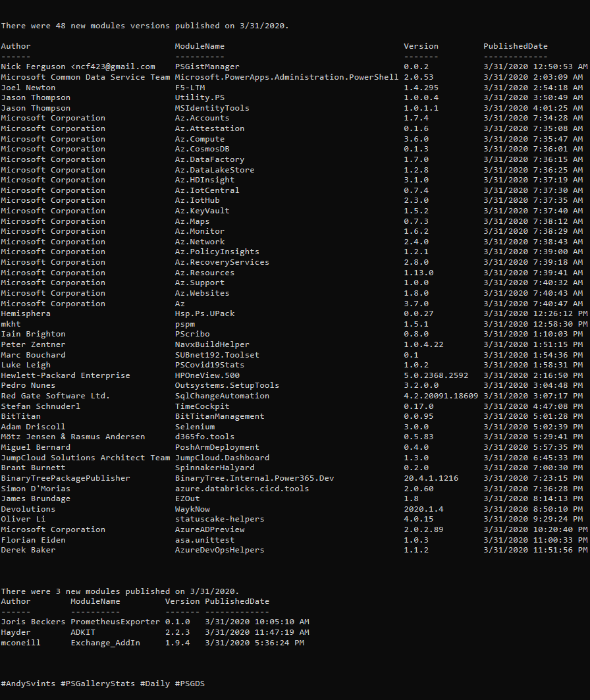Image resolution: width=590 pixels, height=700 pixels.
Task: Click the Az.IotCentral module name
Action: coord(207,190)
